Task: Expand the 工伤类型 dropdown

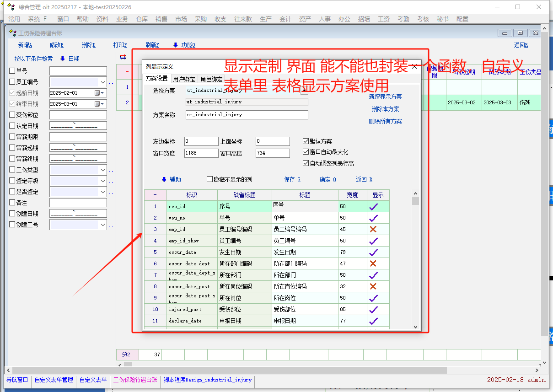Action: pos(102,170)
